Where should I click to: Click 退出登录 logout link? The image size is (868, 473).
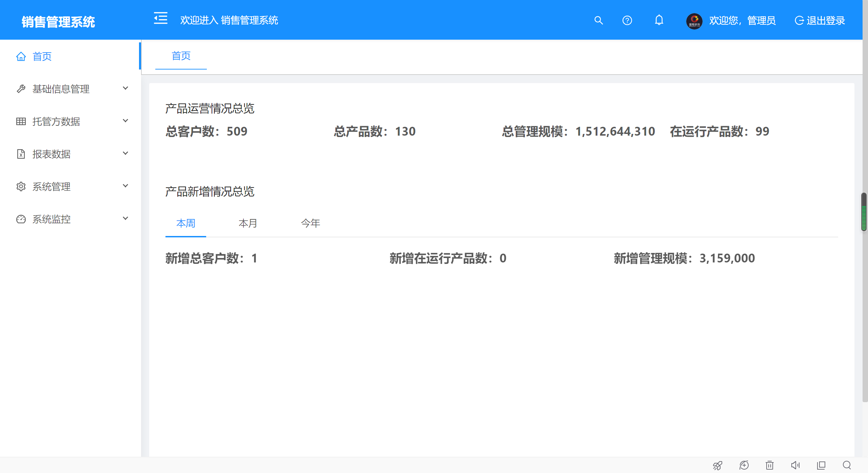click(x=820, y=21)
